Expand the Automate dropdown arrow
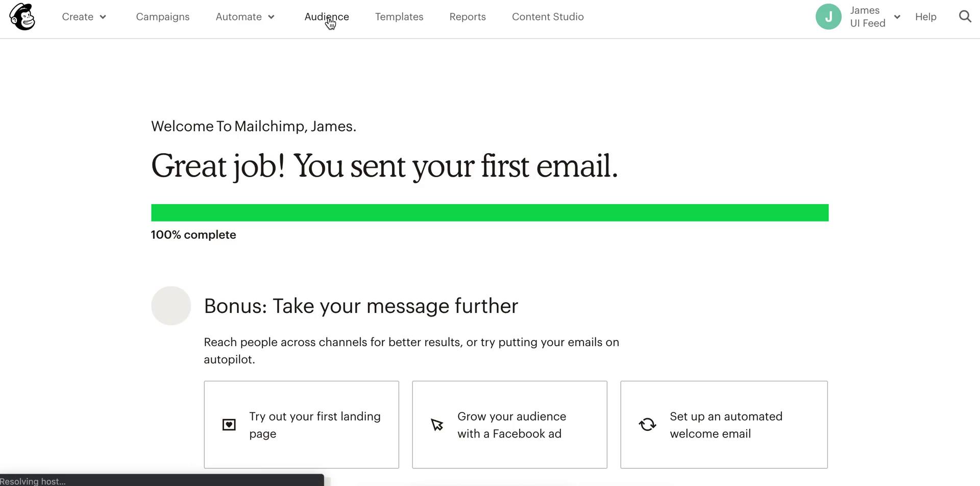 click(x=272, y=17)
